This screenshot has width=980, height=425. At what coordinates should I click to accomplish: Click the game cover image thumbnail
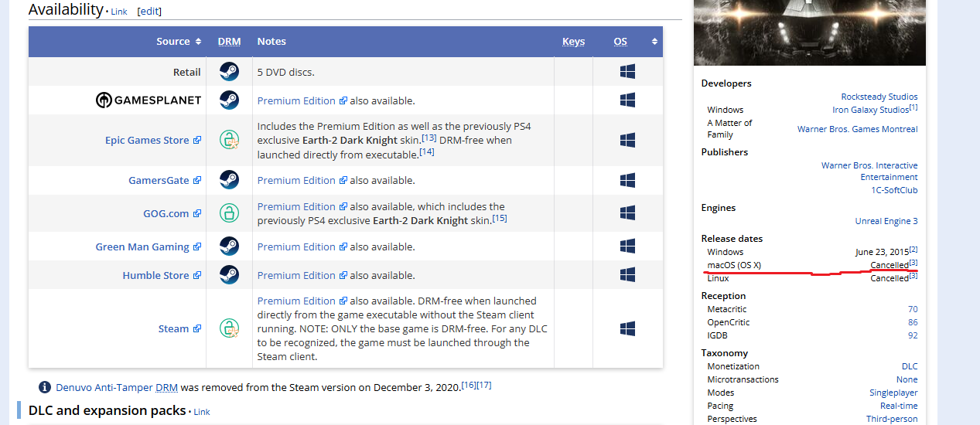(x=810, y=33)
